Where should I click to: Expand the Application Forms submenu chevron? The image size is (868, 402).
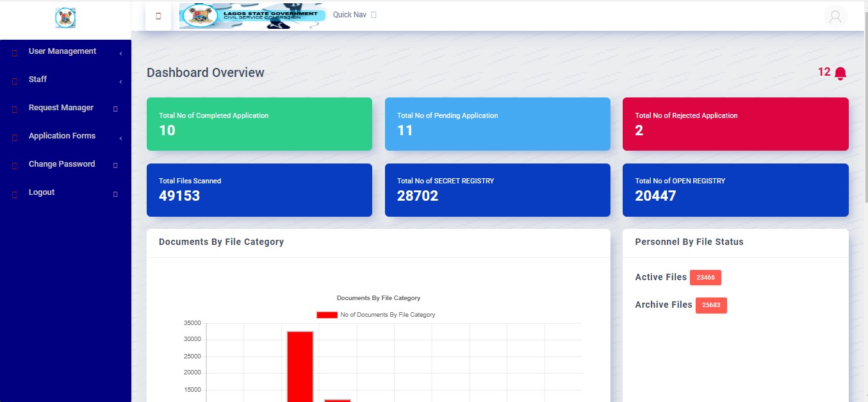(x=120, y=138)
